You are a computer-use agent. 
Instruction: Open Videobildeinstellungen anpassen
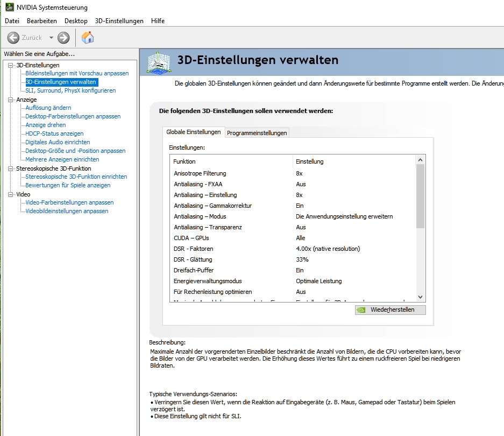pos(67,211)
